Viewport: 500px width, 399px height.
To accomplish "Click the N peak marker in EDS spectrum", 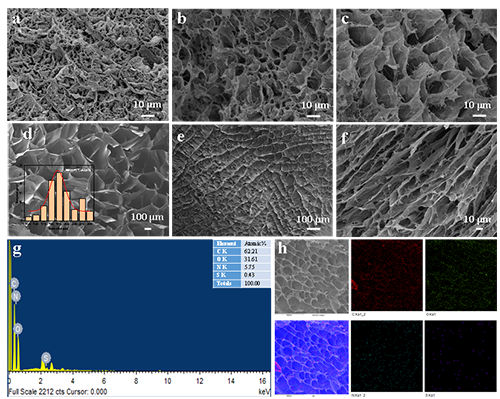I will coord(16,296).
